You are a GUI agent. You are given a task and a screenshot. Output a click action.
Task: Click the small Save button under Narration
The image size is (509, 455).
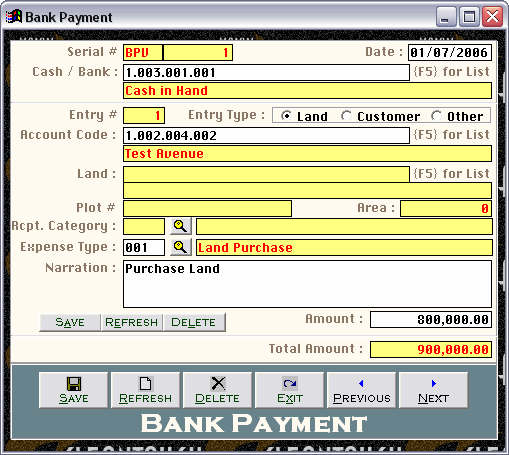tap(70, 322)
